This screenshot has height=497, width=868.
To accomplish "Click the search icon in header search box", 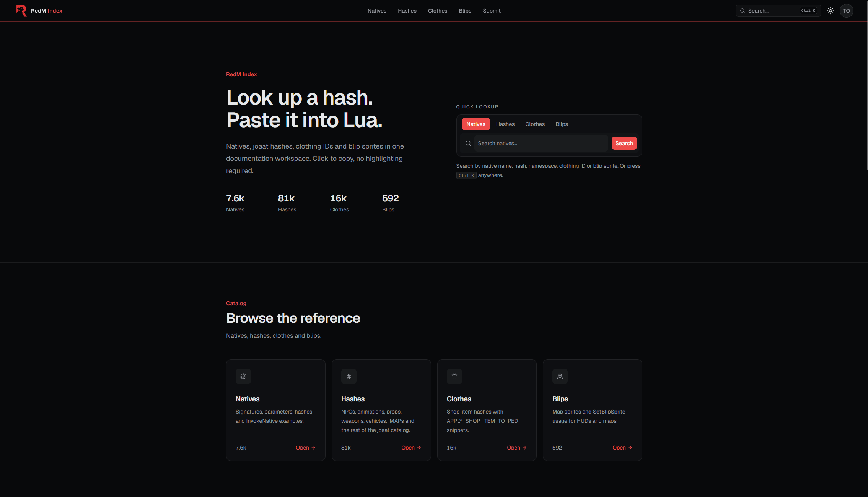I will (743, 11).
